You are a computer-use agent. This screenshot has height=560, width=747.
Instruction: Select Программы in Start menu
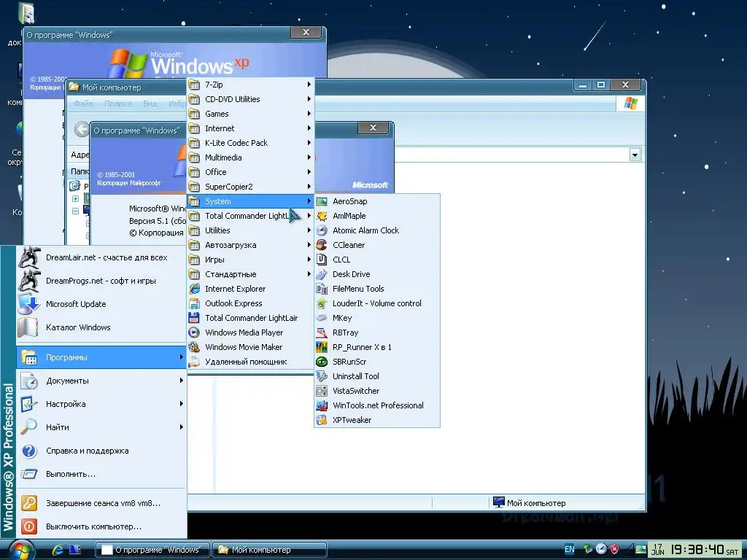coord(101,357)
